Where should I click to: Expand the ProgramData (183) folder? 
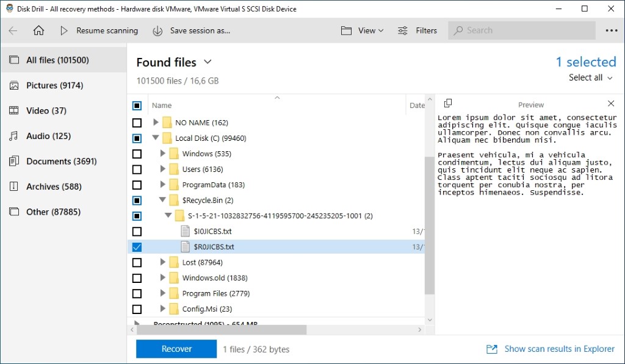pyautogui.click(x=162, y=184)
